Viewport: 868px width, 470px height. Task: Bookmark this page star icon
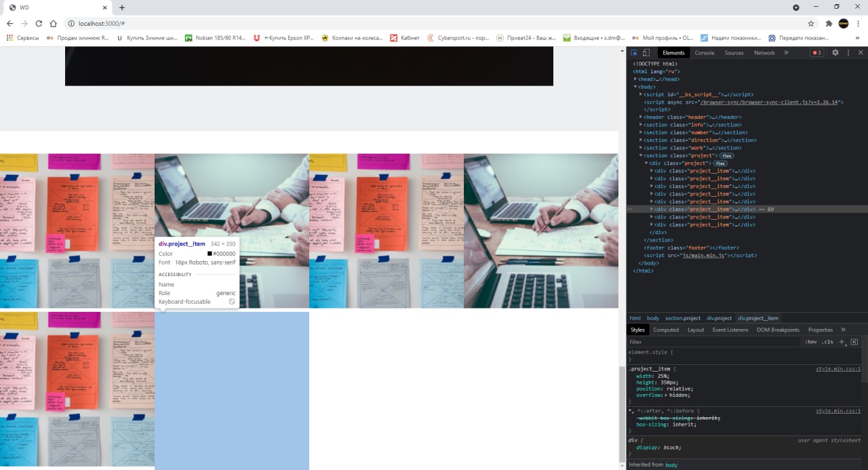click(x=811, y=23)
